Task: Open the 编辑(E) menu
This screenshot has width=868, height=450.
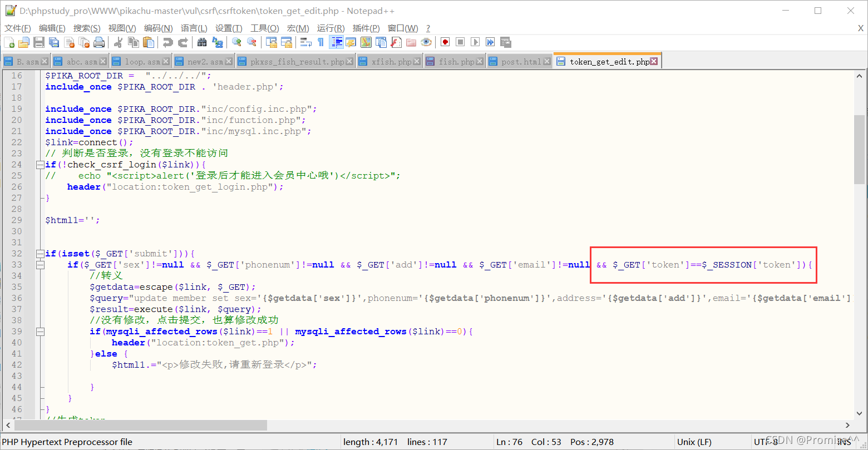Action: pos(52,28)
